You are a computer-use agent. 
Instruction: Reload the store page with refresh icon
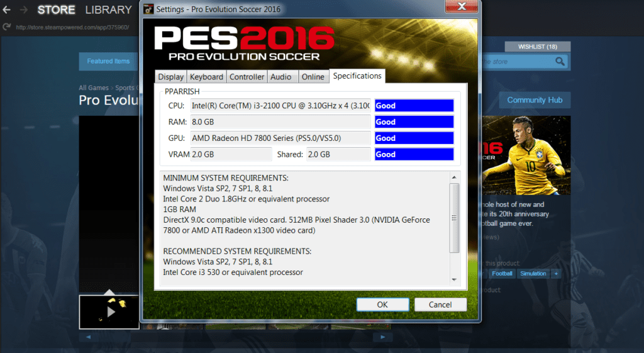click(7, 27)
